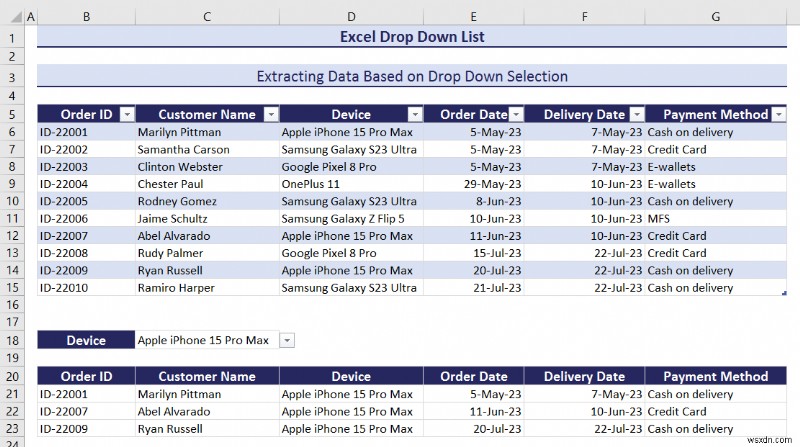This screenshot has width=800, height=447.
Task: Select row 20 header
Action: pyautogui.click(x=12, y=377)
